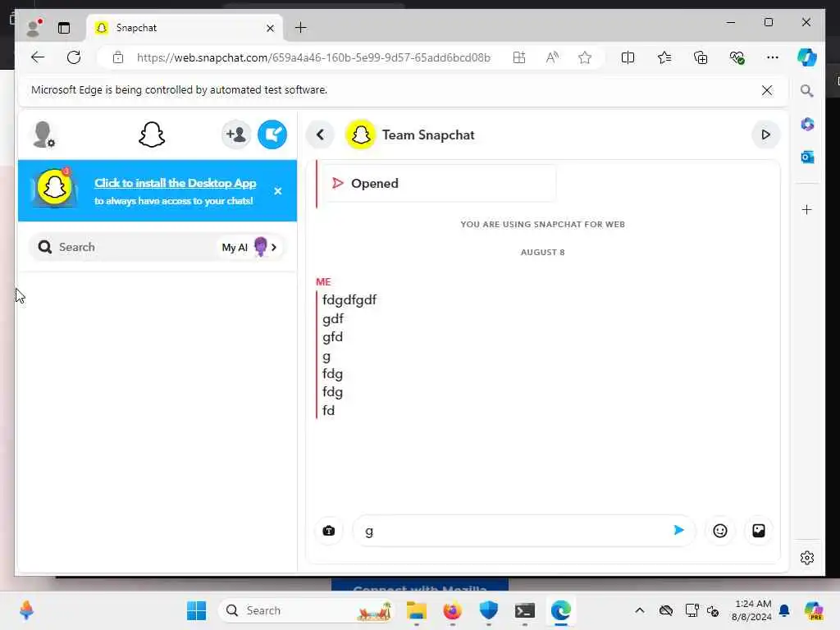Screen dimensions: 840x630
Task: Click the Snapchat Search field
Action: pyautogui.click(x=123, y=247)
